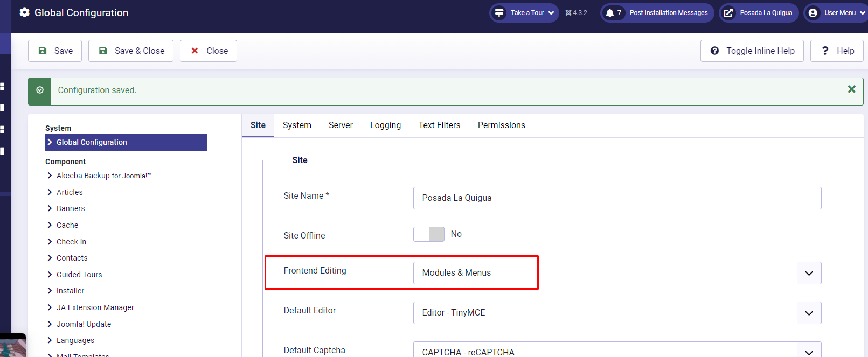This screenshot has height=357, width=868.
Task: Toggle the Site Offline switch
Action: coord(429,234)
